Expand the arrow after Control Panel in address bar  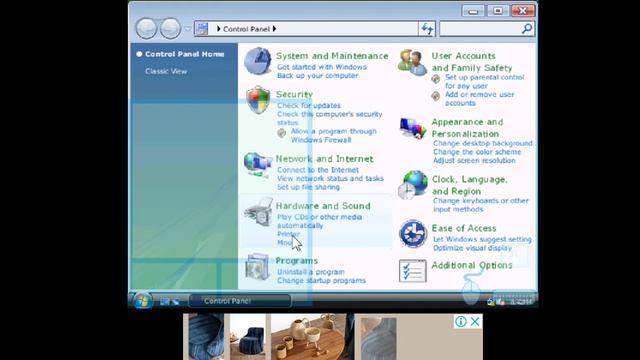click(x=274, y=29)
